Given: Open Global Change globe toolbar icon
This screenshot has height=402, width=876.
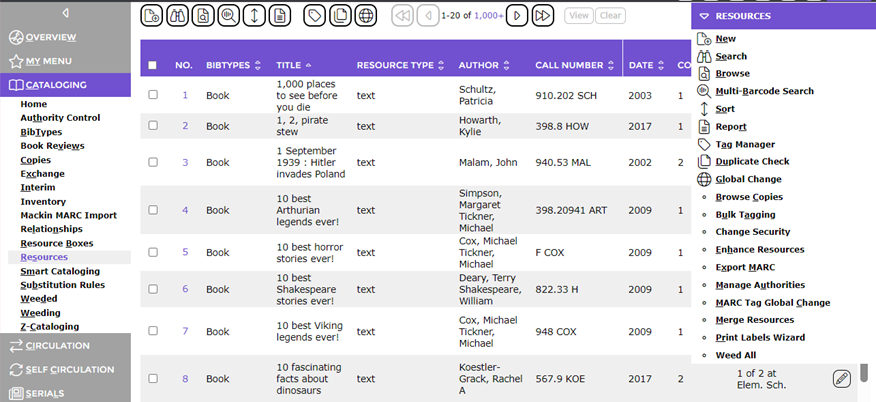Looking at the screenshot, I should pyautogui.click(x=366, y=16).
